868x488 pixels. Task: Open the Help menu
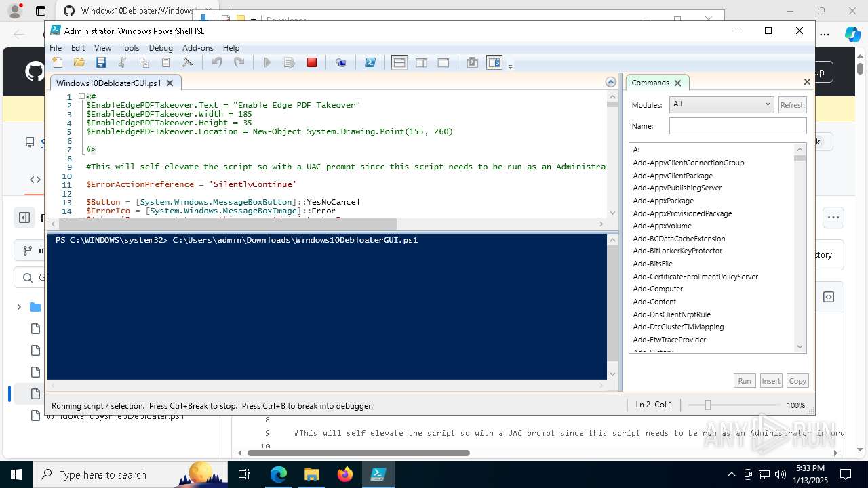tap(231, 48)
